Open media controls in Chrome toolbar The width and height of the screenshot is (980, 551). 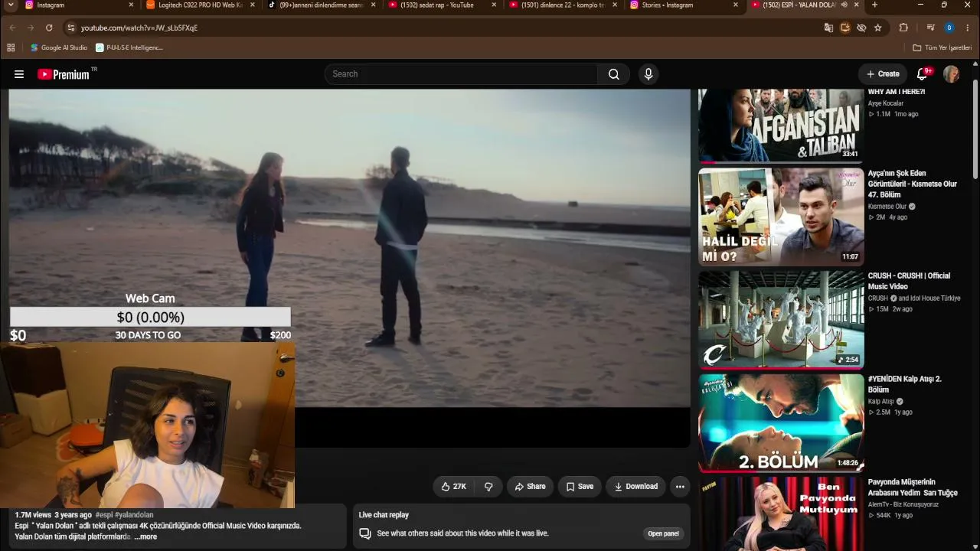point(931,28)
